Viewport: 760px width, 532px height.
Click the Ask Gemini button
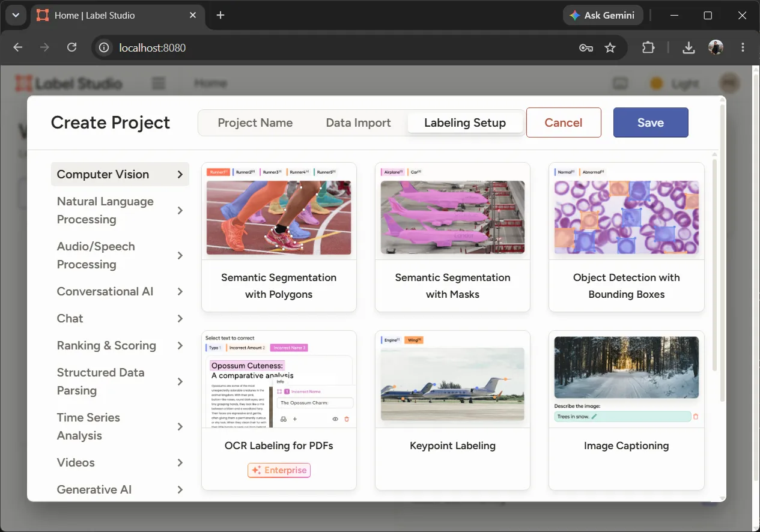click(x=603, y=15)
